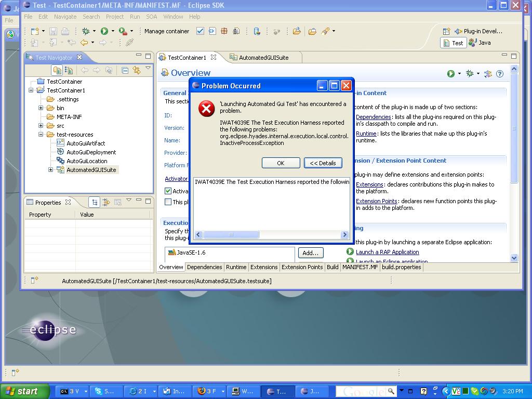Click right arrow of details horizontal scrollbar
Screen dimensions: 532x399
point(345,234)
